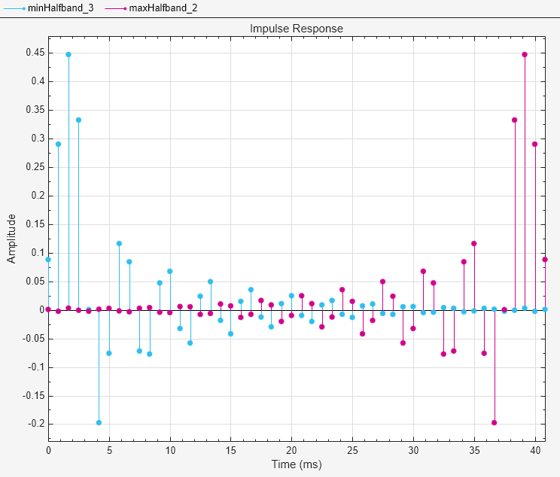This screenshot has width=560, height=477.
Task: Select the minHalfband_3 legend entry
Action: tap(49, 8)
